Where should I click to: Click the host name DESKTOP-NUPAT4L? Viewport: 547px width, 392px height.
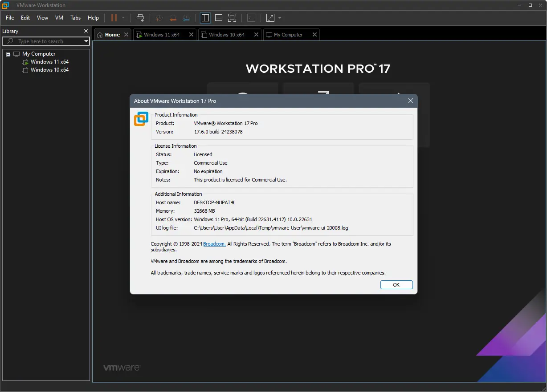point(214,202)
